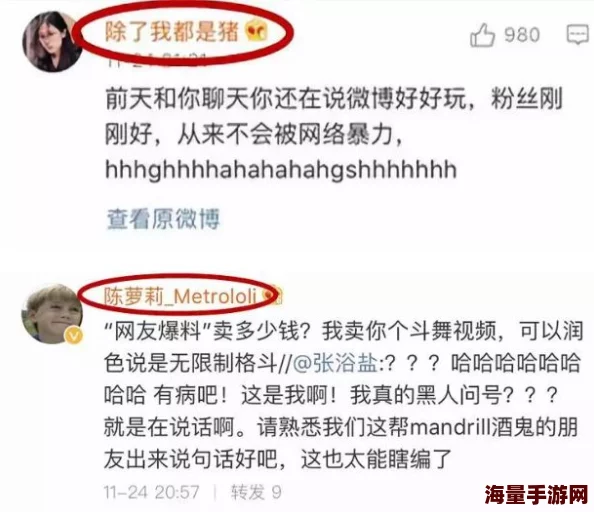The height and width of the screenshot is (513, 594).
Task: Click the 980 like count
Action: 522,35
